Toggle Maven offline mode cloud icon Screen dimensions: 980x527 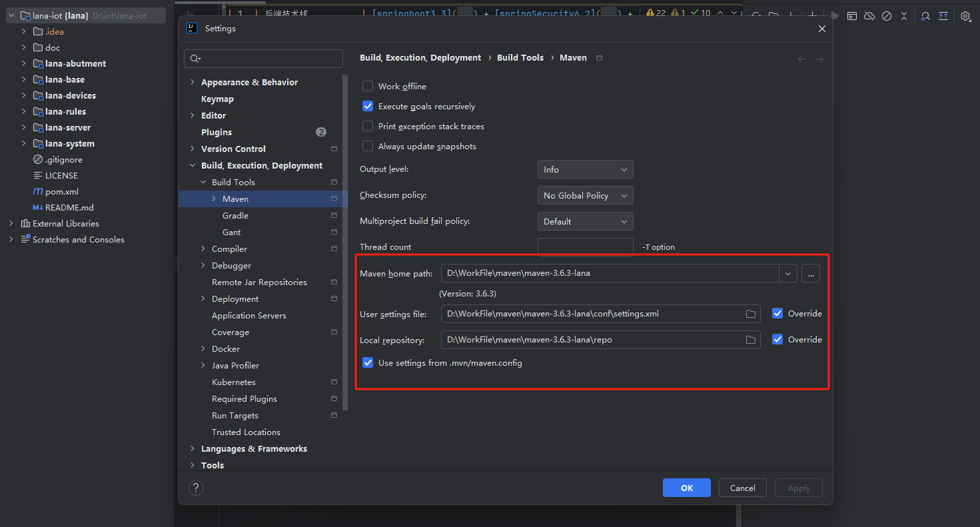(x=869, y=16)
